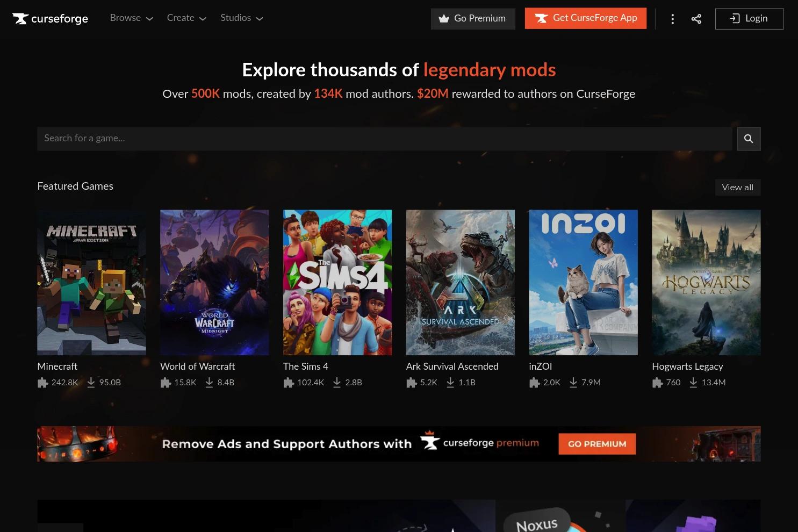Click the mods icon under The Sims 4
This screenshot has width=798, height=532.
(289, 383)
